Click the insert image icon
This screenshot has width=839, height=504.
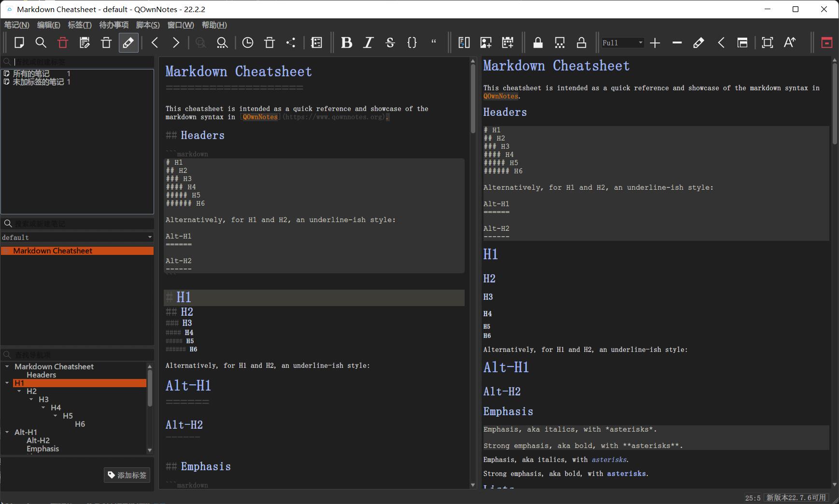click(x=486, y=42)
